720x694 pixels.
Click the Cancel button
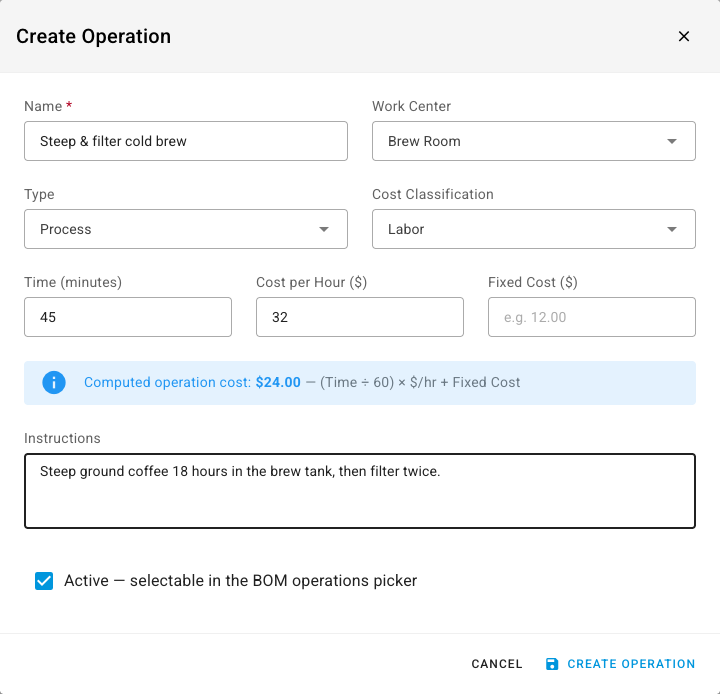(497, 664)
